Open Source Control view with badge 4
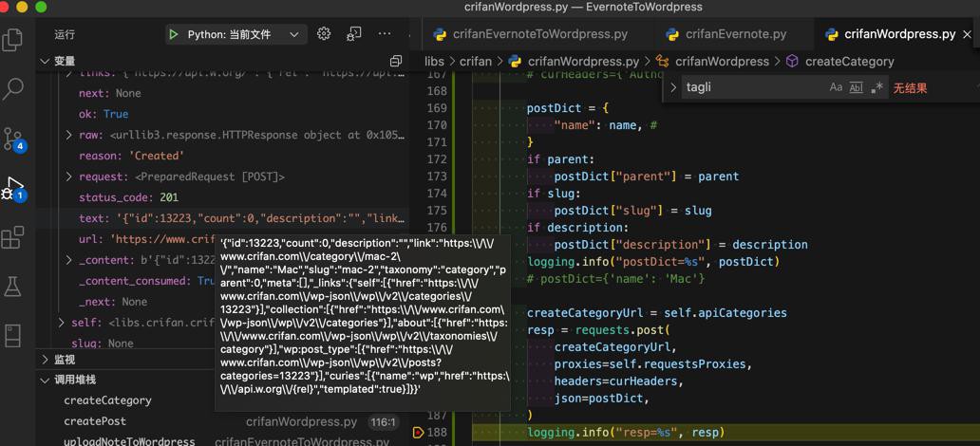The width and height of the screenshot is (980, 446). (12, 139)
